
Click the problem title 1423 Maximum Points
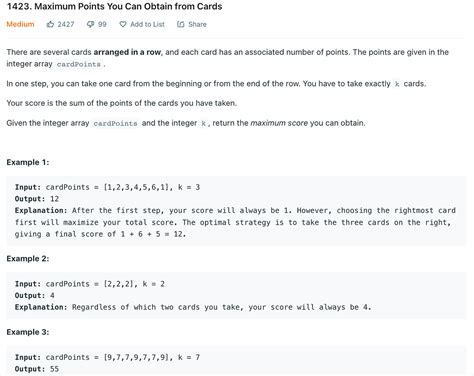coord(114,6)
